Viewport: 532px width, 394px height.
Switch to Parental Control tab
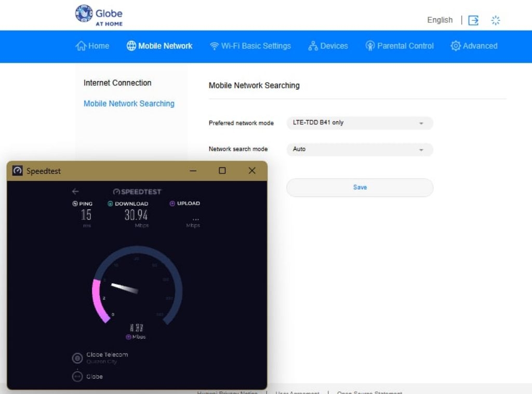pos(400,46)
